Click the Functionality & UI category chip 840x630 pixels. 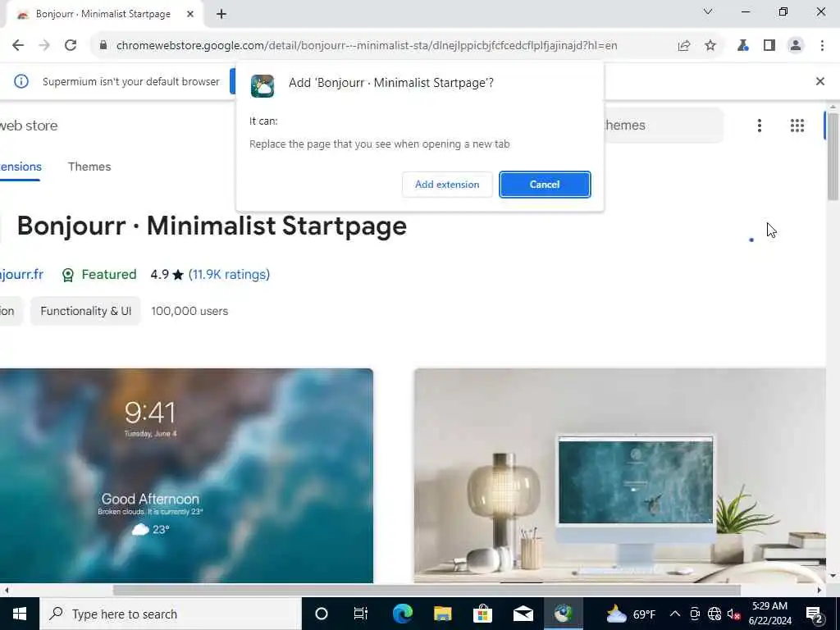(x=85, y=311)
